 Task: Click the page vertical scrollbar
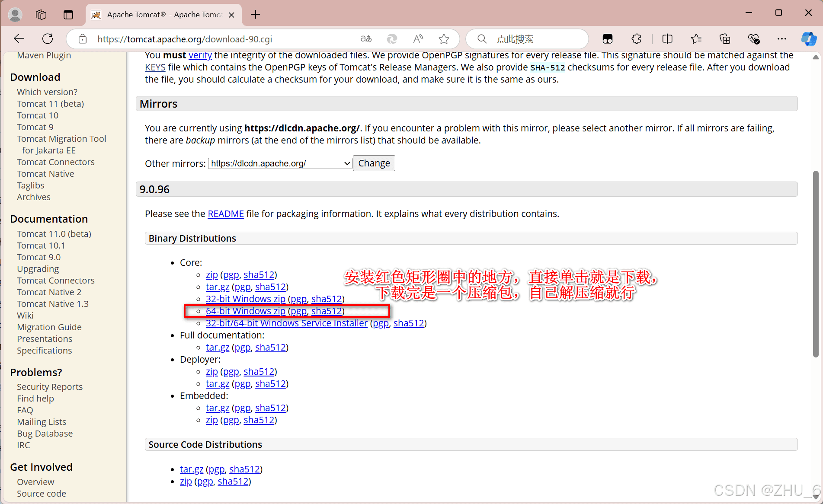coord(816,264)
